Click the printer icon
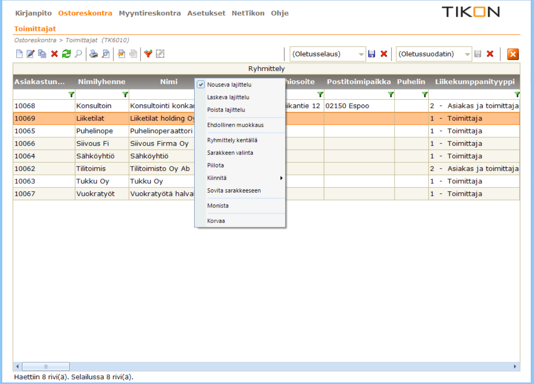Screen dimensions: 534x384 [94, 54]
